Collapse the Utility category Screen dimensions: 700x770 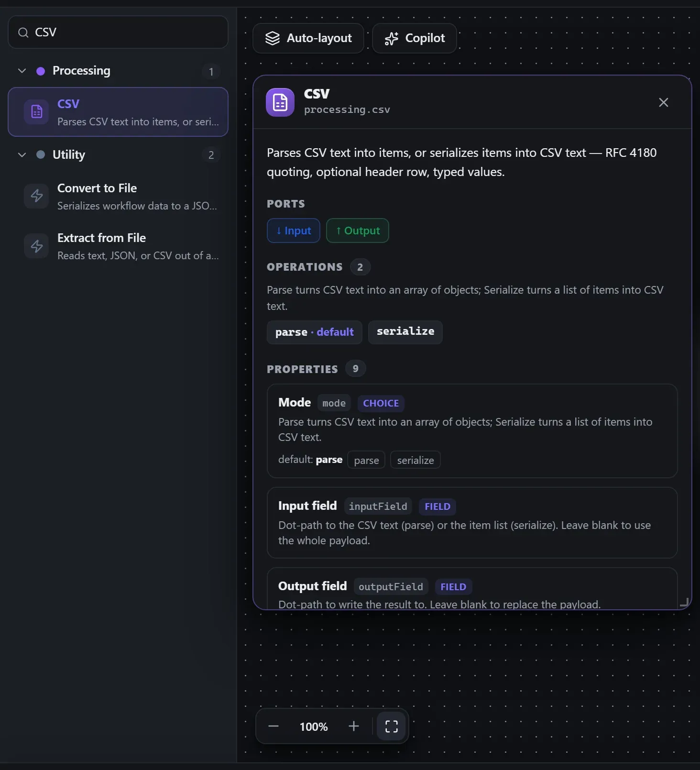click(x=22, y=155)
